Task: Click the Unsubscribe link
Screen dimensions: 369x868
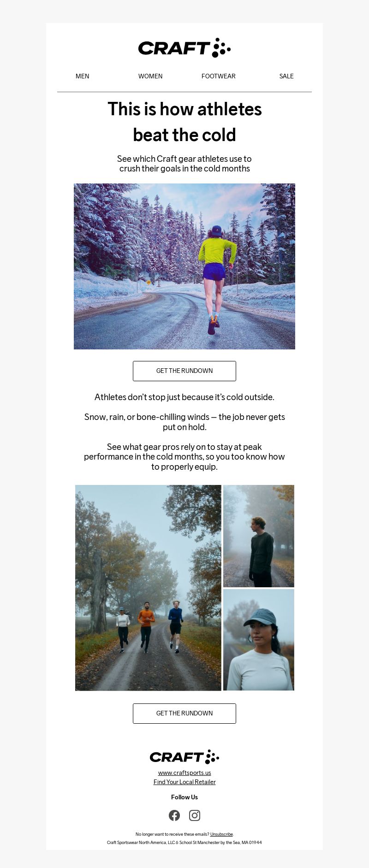Action: (x=221, y=834)
